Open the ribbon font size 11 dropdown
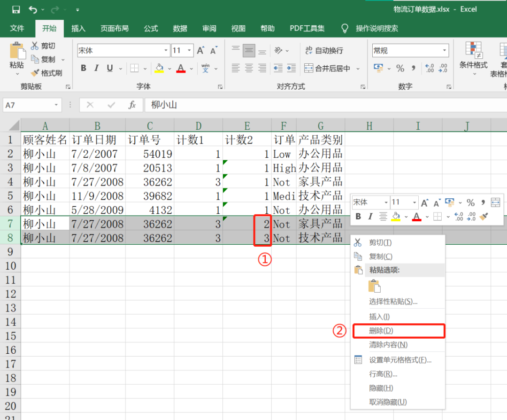The height and width of the screenshot is (420, 507). click(x=189, y=50)
